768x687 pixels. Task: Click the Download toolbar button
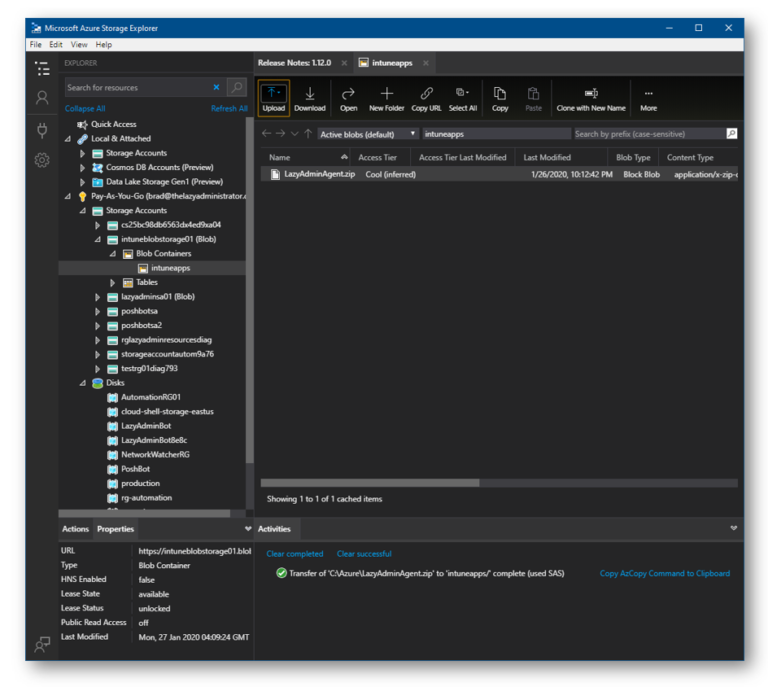tap(310, 98)
